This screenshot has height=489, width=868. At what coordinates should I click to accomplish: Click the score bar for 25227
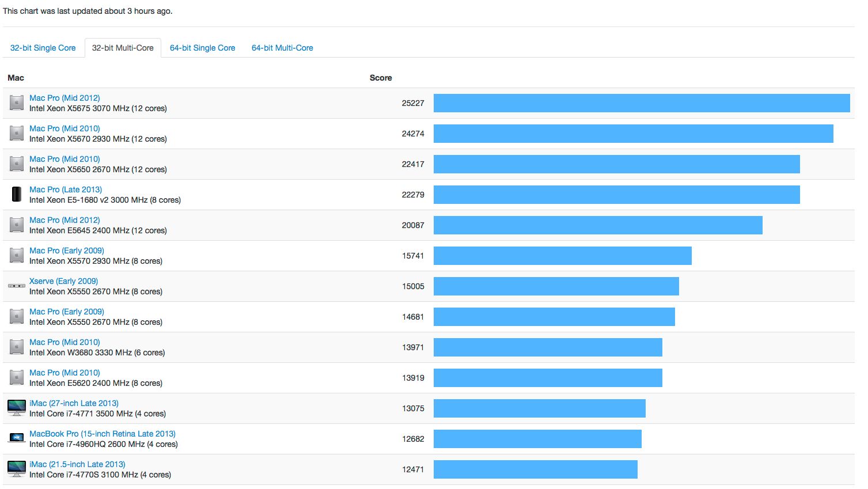coord(642,103)
